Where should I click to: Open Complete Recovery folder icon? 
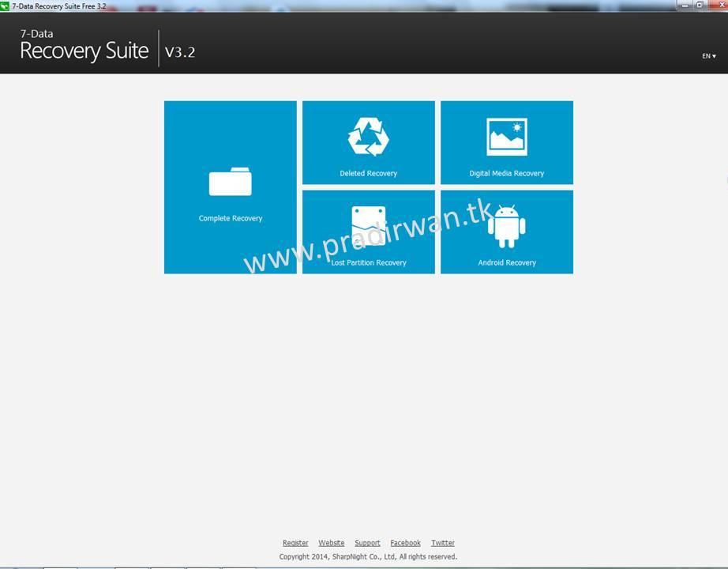pyautogui.click(x=231, y=181)
